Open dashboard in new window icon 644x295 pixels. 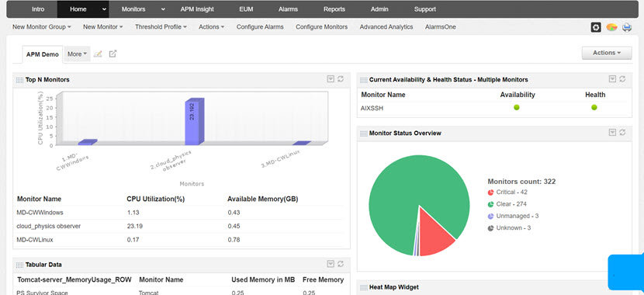tap(113, 54)
